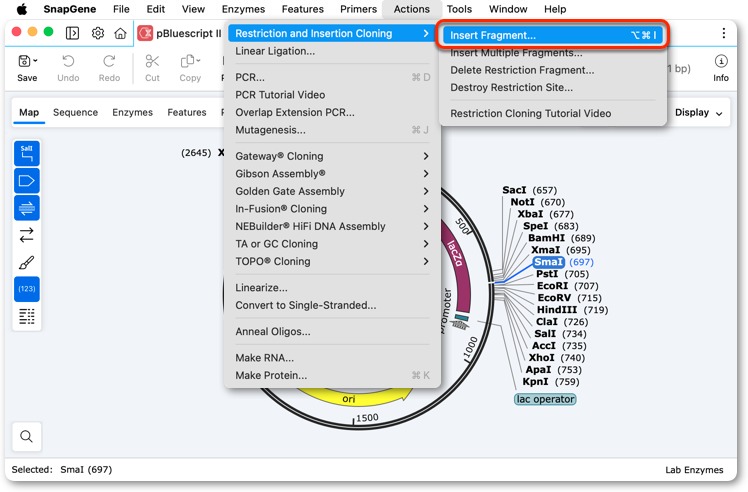The height and width of the screenshot is (492, 748).
Task: Open the settings gear icon
Action: pos(98,33)
